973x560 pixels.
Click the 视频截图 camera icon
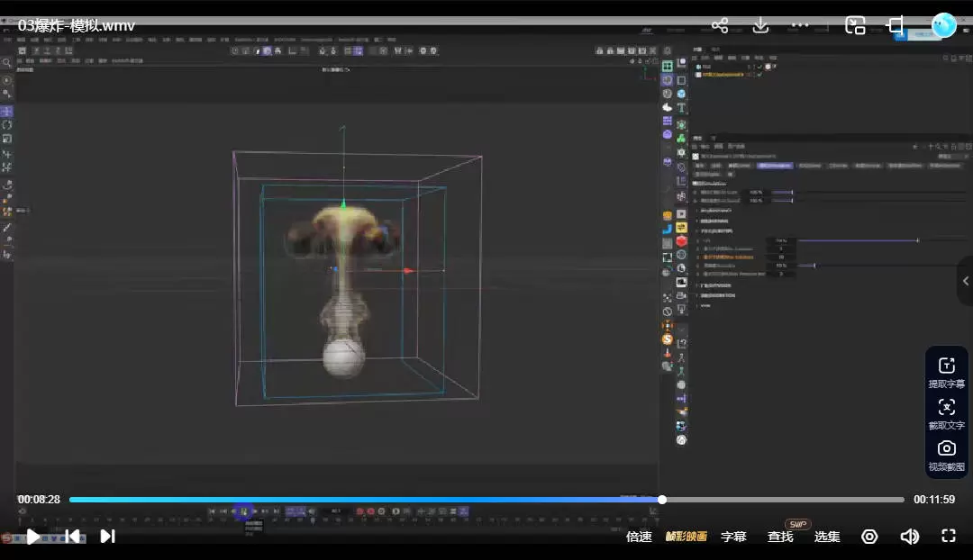click(947, 448)
